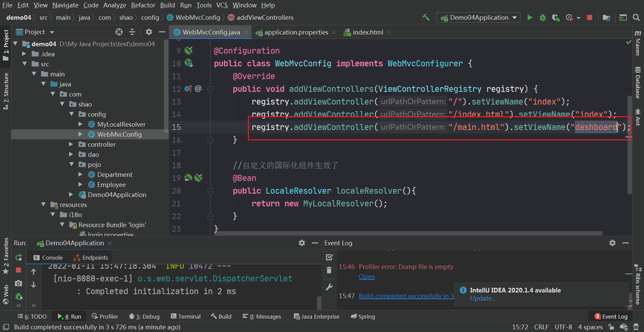Toggle tool window bars in status bar corner
Image resolution: width=644 pixels, height=332 pixels.
point(6,327)
